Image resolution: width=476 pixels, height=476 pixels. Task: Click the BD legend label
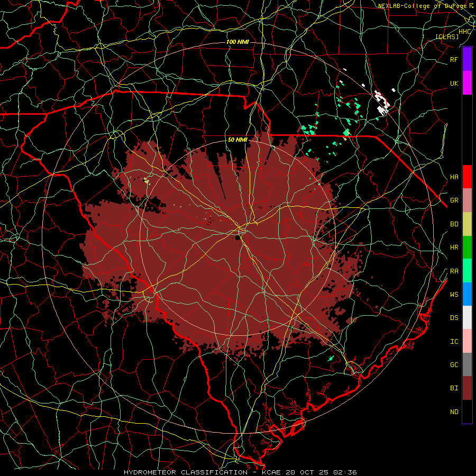[454, 224]
